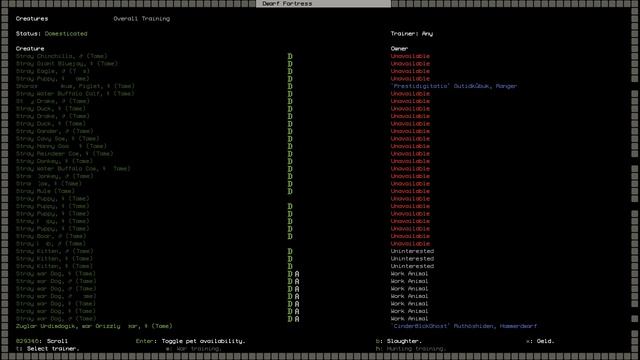This screenshot has width=640, height=360.
Task: Click D marker in the Stray Chinchilla row
Action: pyautogui.click(x=290, y=56)
